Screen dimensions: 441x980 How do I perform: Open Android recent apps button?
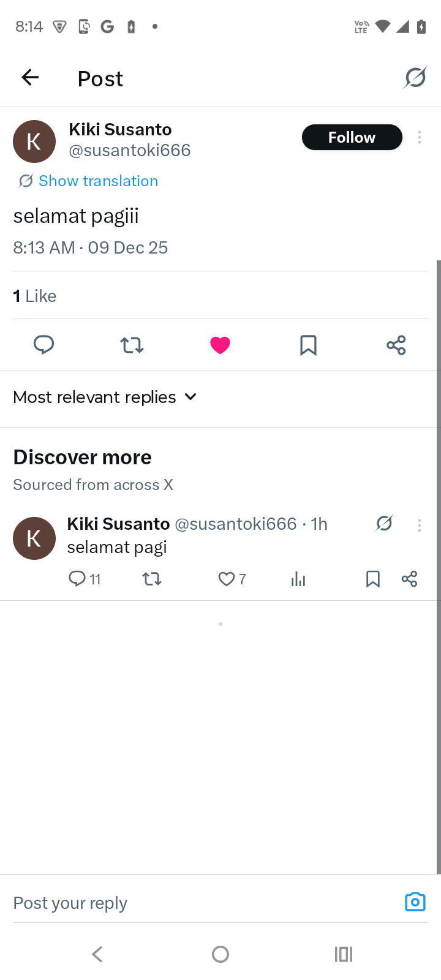tap(344, 954)
